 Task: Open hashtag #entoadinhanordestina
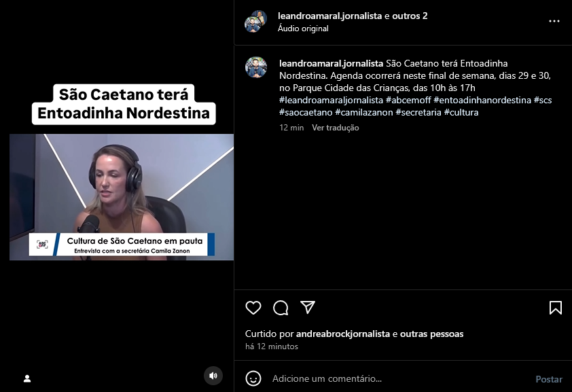pyautogui.click(x=482, y=100)
